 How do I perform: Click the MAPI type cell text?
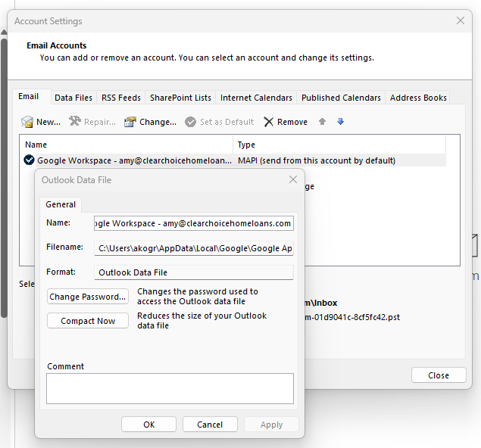pos(317,160)
